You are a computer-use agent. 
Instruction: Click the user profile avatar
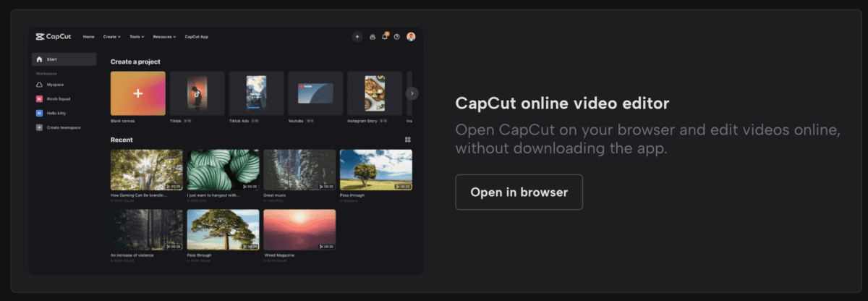tap(411, 36)
